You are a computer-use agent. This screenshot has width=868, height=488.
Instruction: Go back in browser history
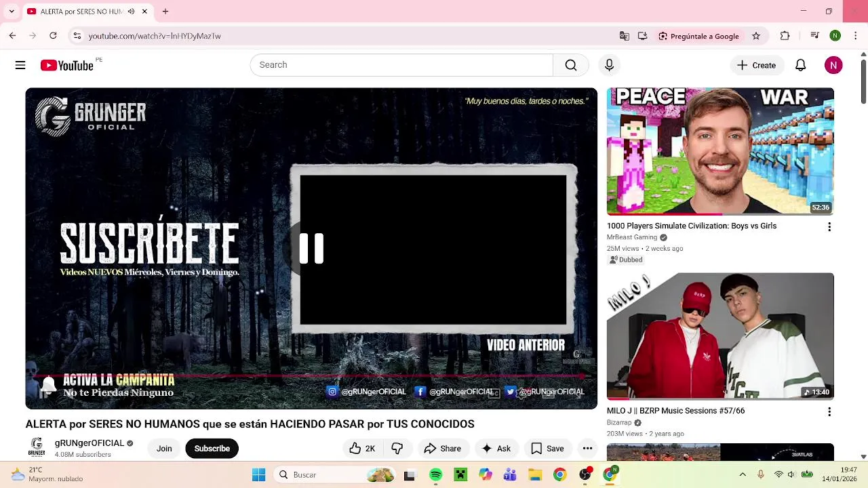12,36
